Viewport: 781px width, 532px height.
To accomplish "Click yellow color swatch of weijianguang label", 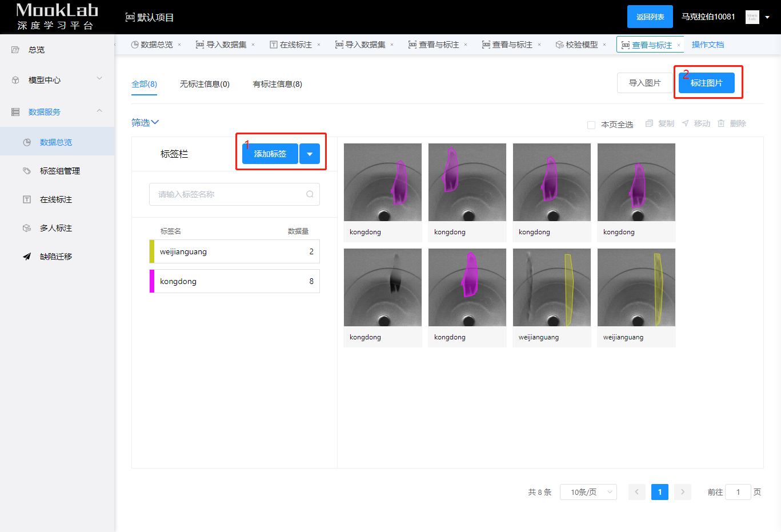I will click(x=152, y=251).
